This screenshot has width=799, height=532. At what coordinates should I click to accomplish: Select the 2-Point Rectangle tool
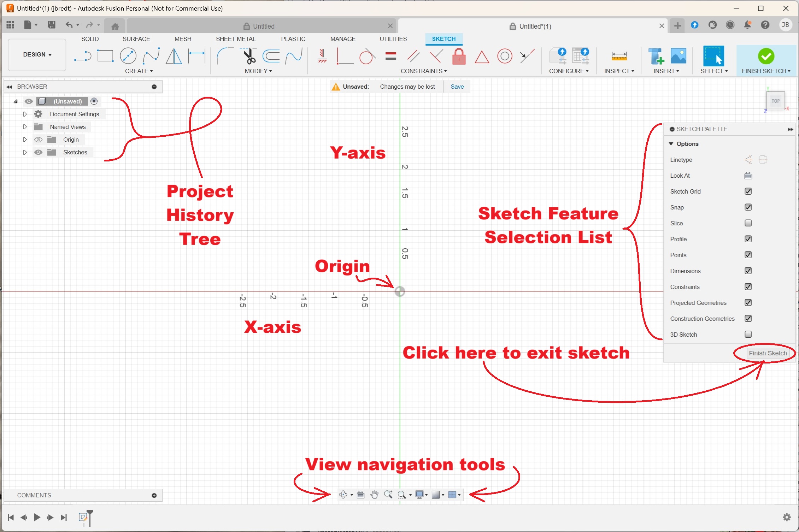tap(105, 56)
